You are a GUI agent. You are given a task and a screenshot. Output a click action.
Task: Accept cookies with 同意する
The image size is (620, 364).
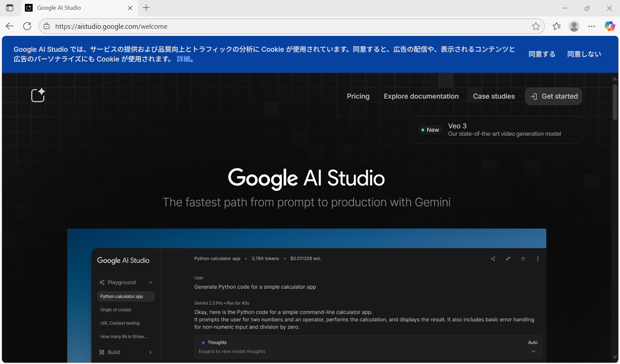click(x=541, y=54)
